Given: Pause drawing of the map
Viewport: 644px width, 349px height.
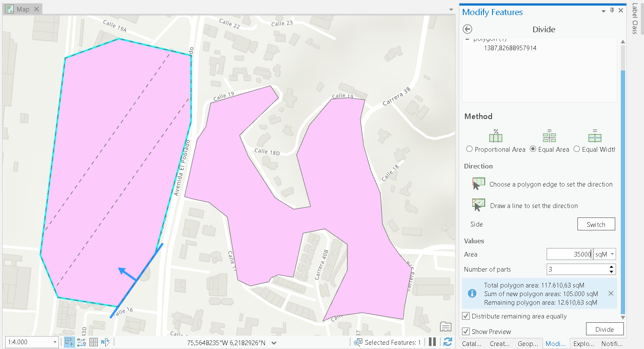Looking at the screenshot, I should (432, 342).
